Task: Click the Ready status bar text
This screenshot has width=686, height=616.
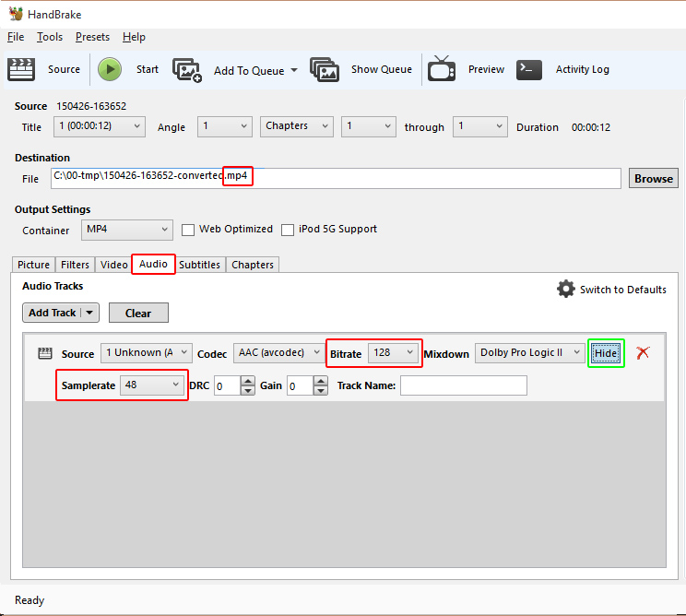Action: point(30,599)
